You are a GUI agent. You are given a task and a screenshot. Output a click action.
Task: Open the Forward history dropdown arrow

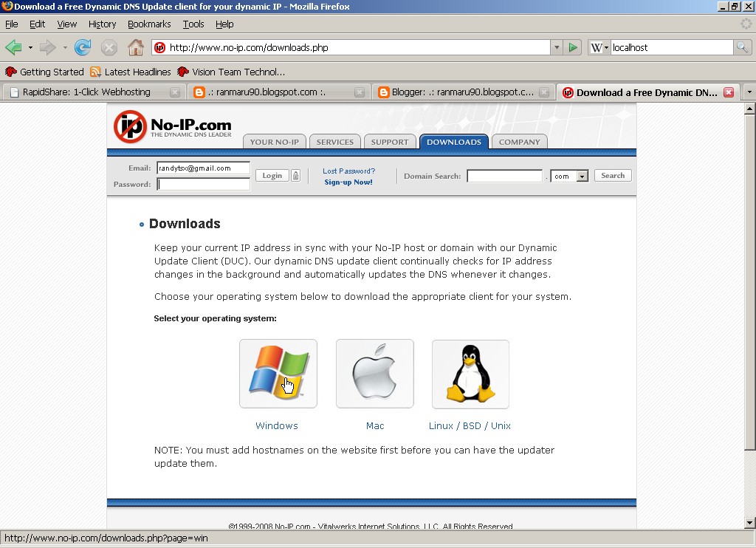pyautogui.click(x=65, y=48)
